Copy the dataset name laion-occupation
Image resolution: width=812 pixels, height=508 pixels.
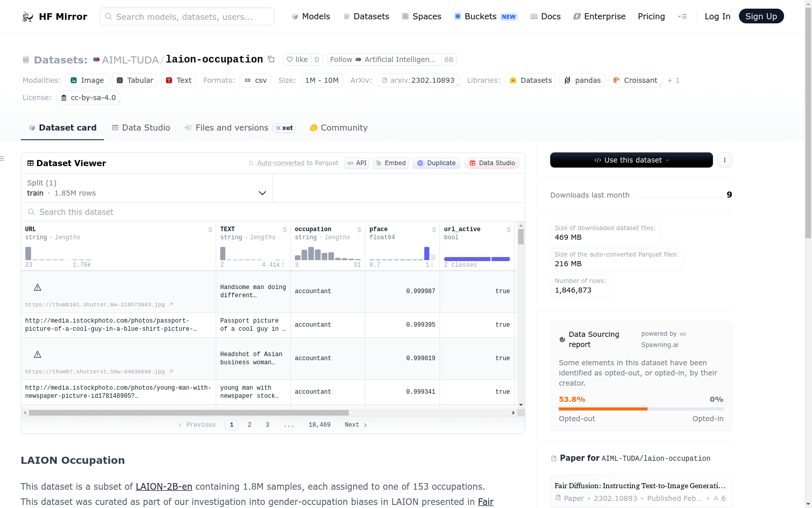click(271, 59)
